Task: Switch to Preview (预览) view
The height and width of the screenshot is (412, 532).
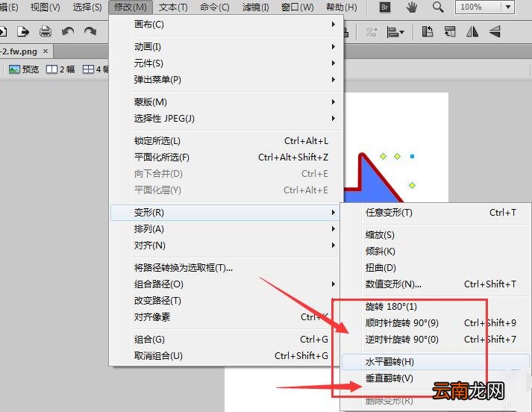Action: [x=24, y=69]
